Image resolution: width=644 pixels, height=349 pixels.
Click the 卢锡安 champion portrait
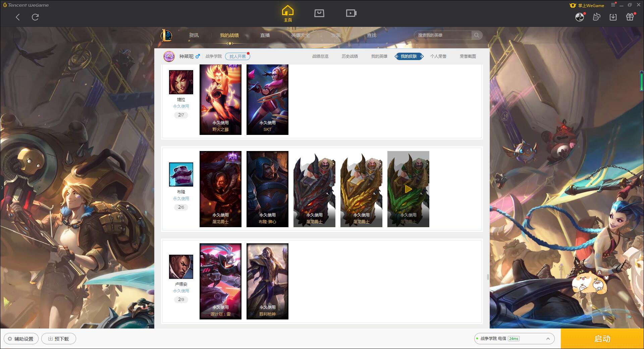[x=181, y=267]
